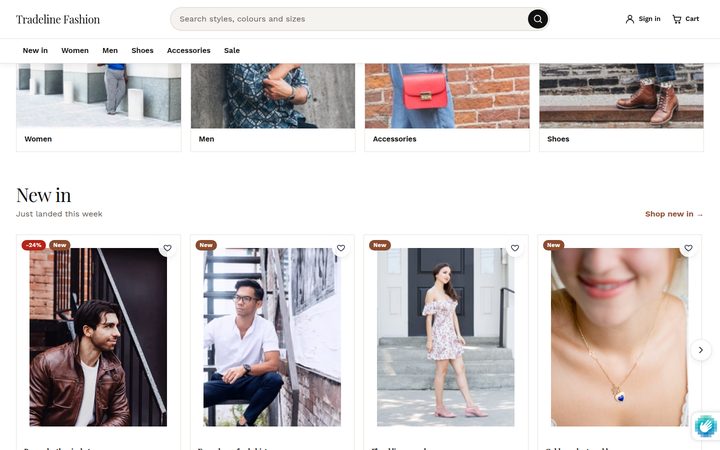Favorite the leather jacket product with heart

click(x=167, y=248)
